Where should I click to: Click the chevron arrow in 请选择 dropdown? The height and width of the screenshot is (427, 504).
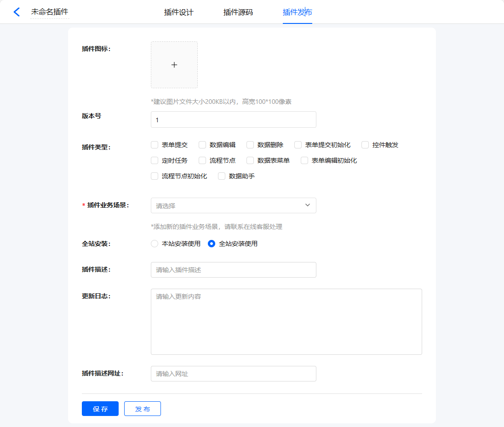click(x=308, y=205)
